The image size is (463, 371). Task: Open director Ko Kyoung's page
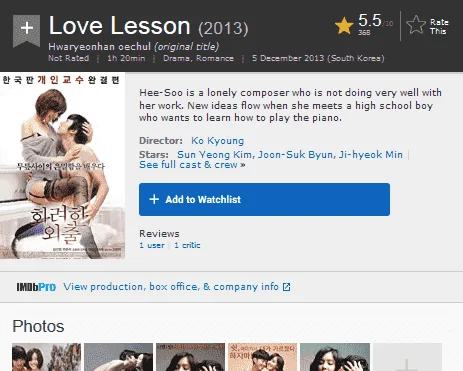tap(217, 141)
